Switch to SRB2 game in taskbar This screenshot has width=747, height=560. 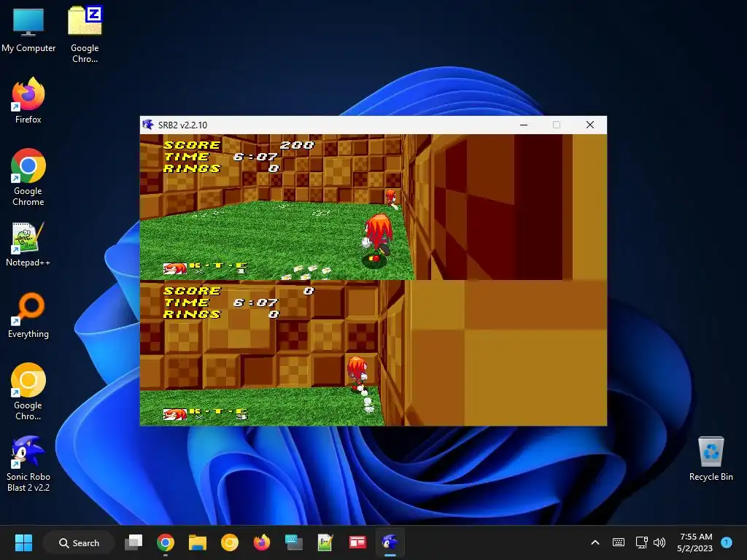pyautogui.click(x=390, y=542)
